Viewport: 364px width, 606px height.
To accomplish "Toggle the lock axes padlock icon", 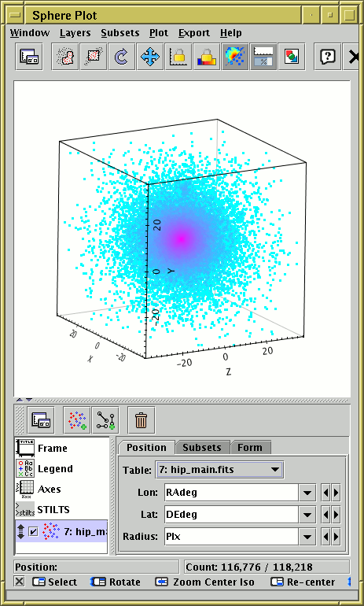I will pyautogui.click(x=178, y=57).
